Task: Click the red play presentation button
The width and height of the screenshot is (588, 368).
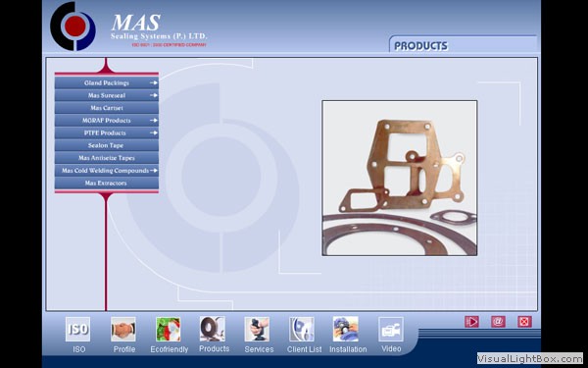Action: (x=471, y=322)
